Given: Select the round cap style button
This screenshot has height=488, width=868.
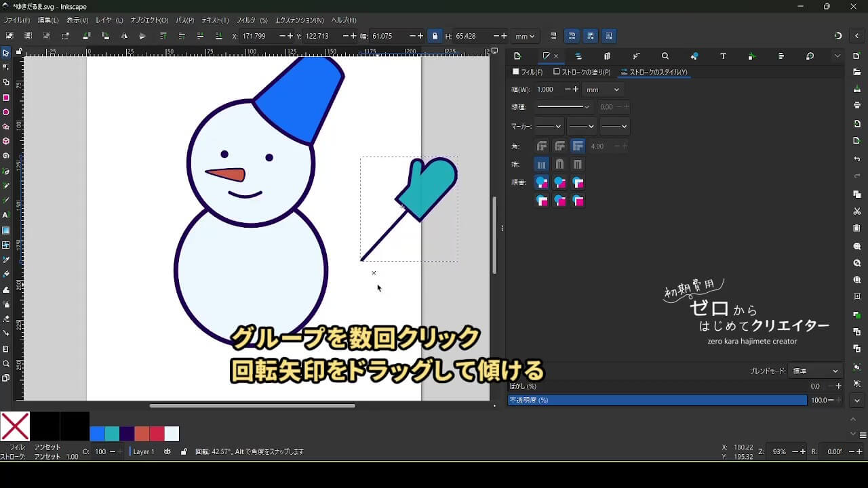Looking at the screenshot, I should pos(559,165).
